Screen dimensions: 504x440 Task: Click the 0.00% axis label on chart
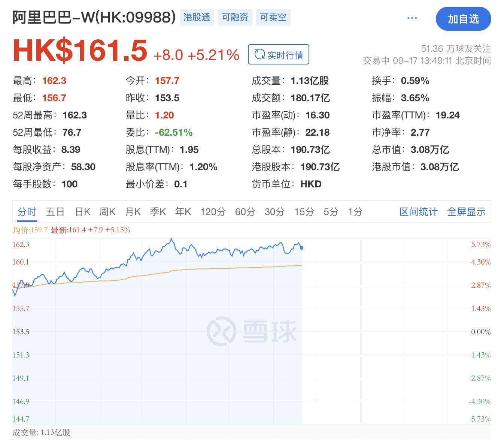click(481, 332)
